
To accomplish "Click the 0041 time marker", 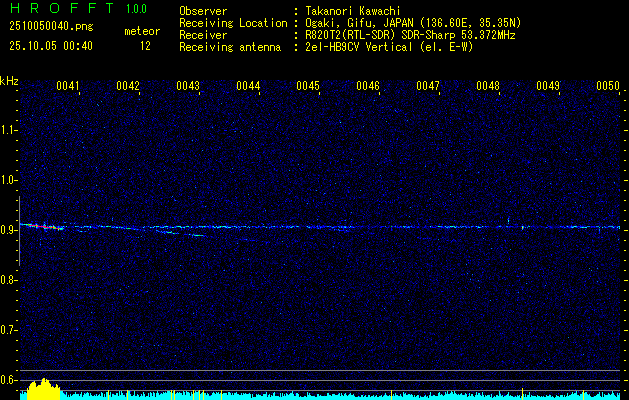I will click(x=68, y=86).
